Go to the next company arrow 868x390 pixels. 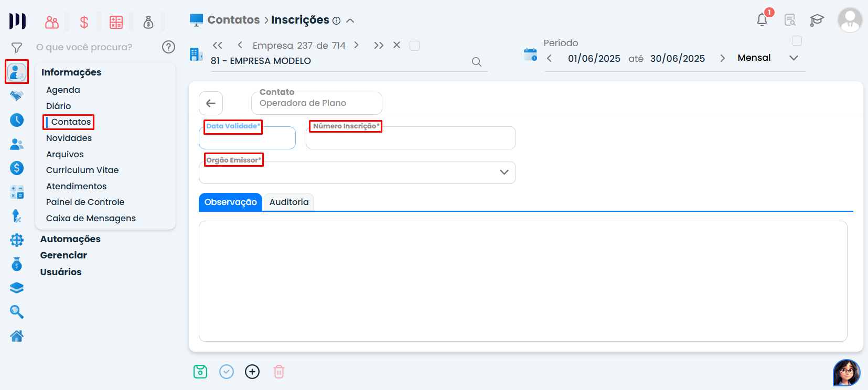pos(357,45)
